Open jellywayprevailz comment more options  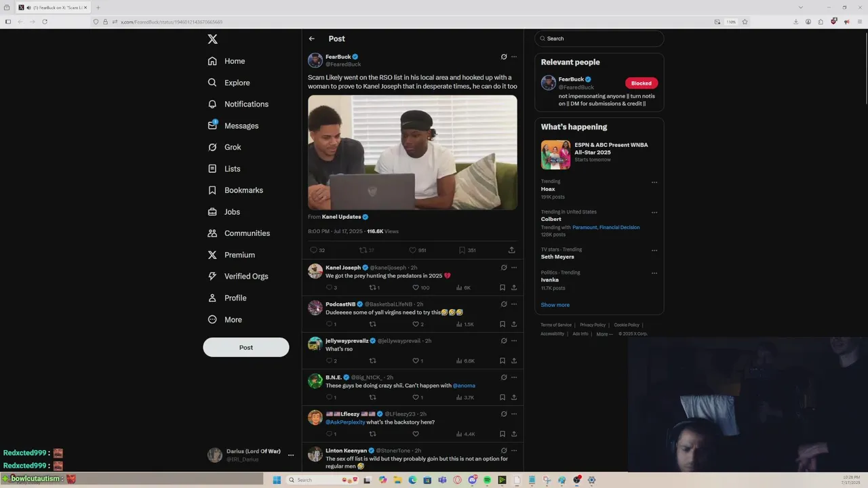pyautogui.click(x=514, y=341)
